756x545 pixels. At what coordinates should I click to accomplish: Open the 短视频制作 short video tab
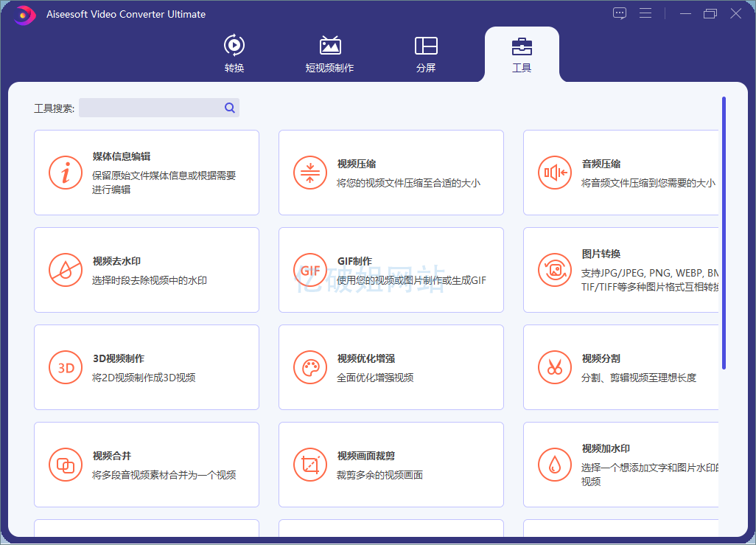[x=330, y=55]
